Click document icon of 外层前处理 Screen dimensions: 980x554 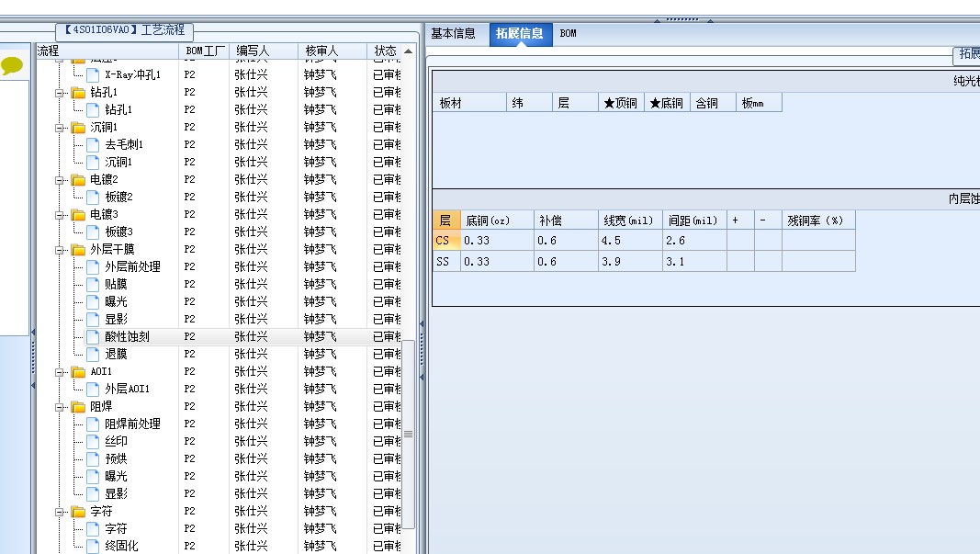93,267
